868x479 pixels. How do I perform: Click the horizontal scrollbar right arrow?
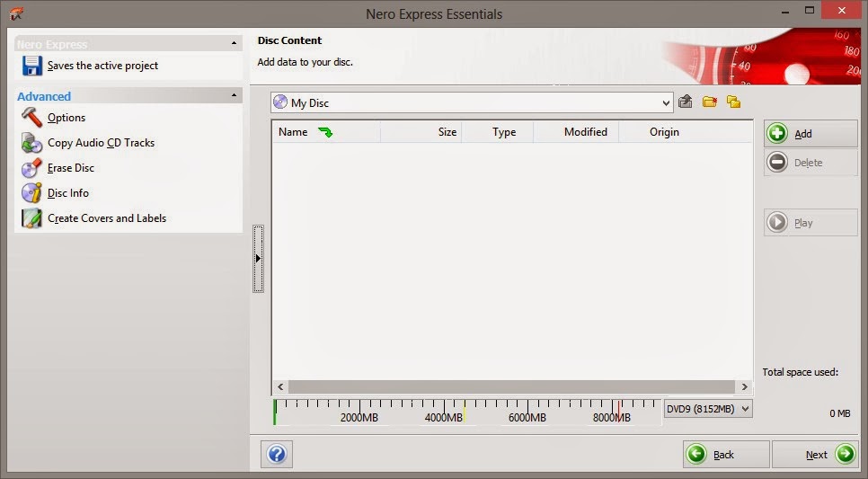(x=744, y=386)
